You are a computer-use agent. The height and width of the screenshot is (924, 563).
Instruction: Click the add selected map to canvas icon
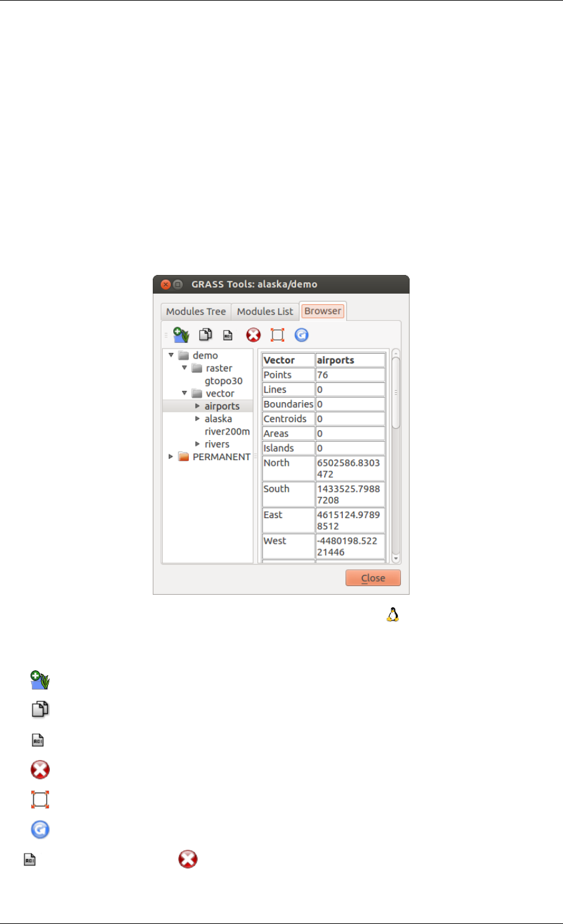(181, 335)
